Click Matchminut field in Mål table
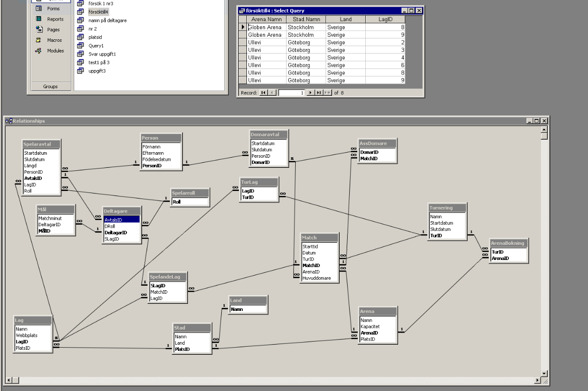 pos(55,218)
